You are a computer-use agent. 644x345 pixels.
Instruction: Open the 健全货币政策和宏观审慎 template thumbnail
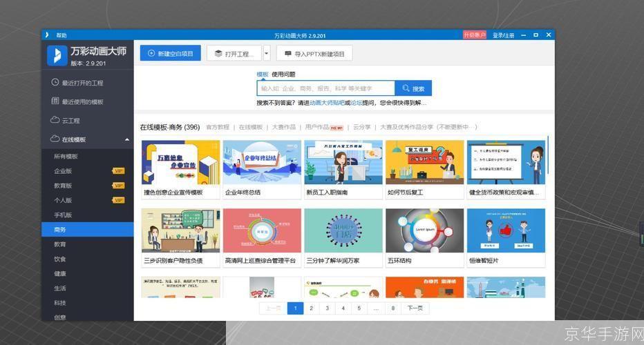pos(506,162)
